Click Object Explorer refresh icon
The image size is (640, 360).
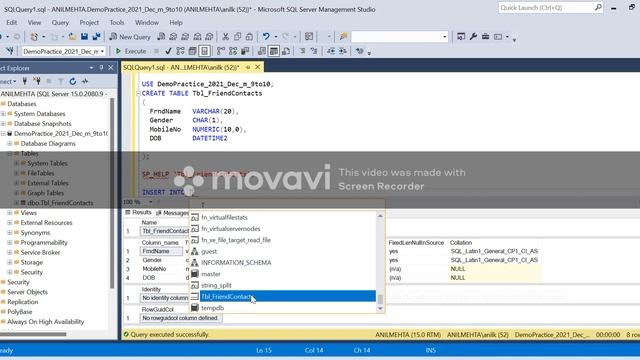coord(73,81)
